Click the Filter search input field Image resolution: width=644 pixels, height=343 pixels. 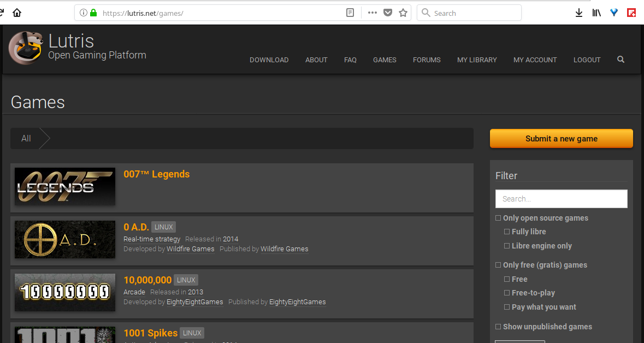[561, 199]
